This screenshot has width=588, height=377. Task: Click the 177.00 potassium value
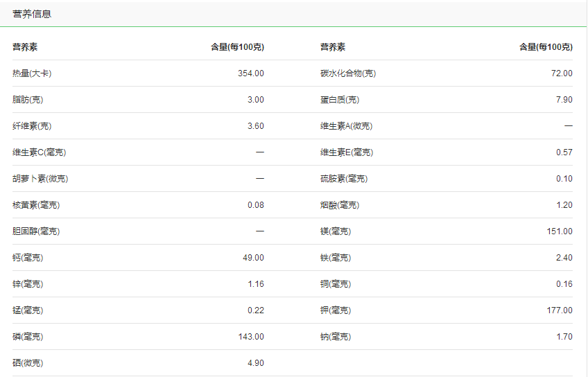560,310
